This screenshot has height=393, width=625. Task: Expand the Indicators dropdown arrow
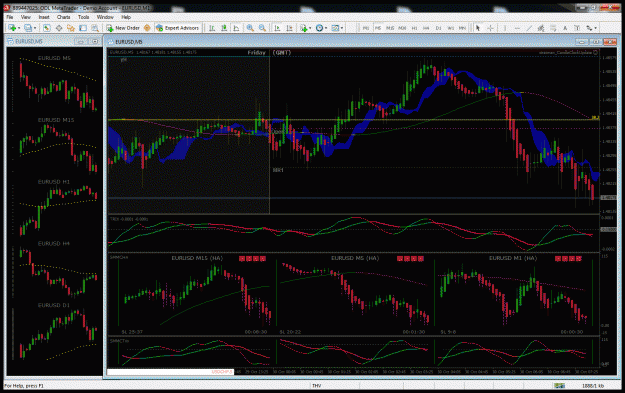point(310,28)
